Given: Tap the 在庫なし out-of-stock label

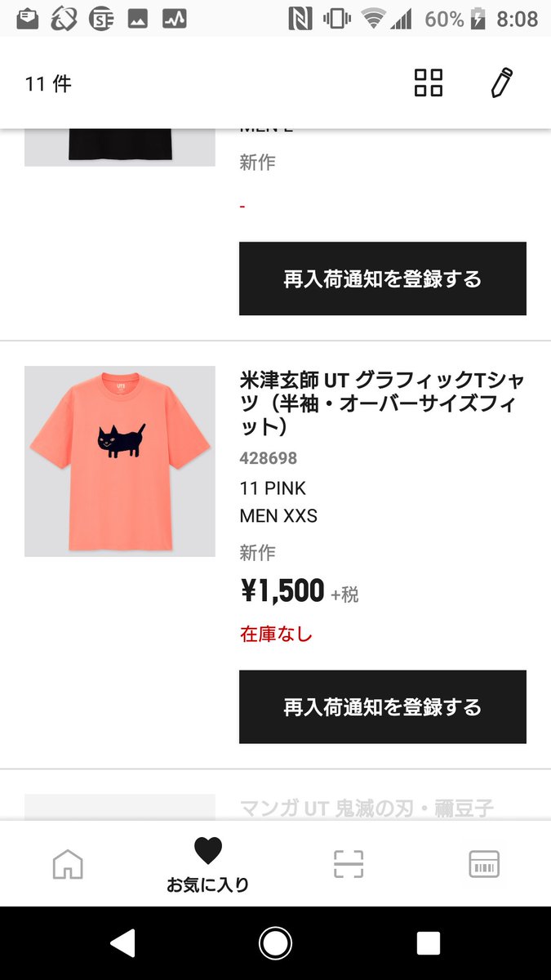Looking at the screenshot, I should point(276,634).
